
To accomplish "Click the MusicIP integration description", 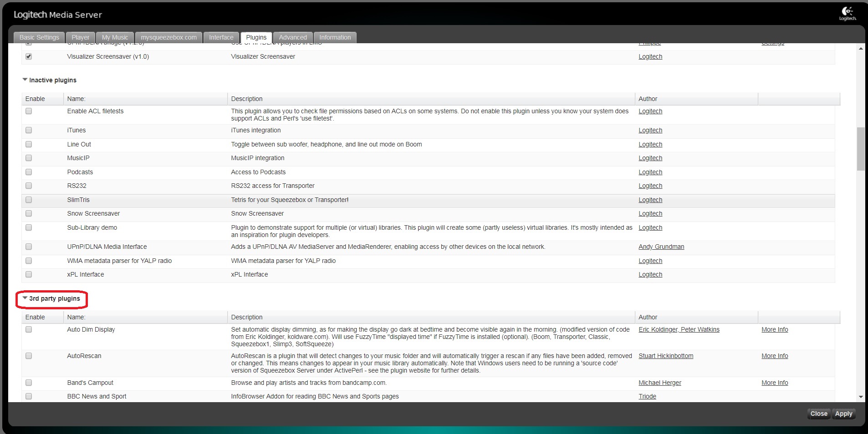I will 258,158.
